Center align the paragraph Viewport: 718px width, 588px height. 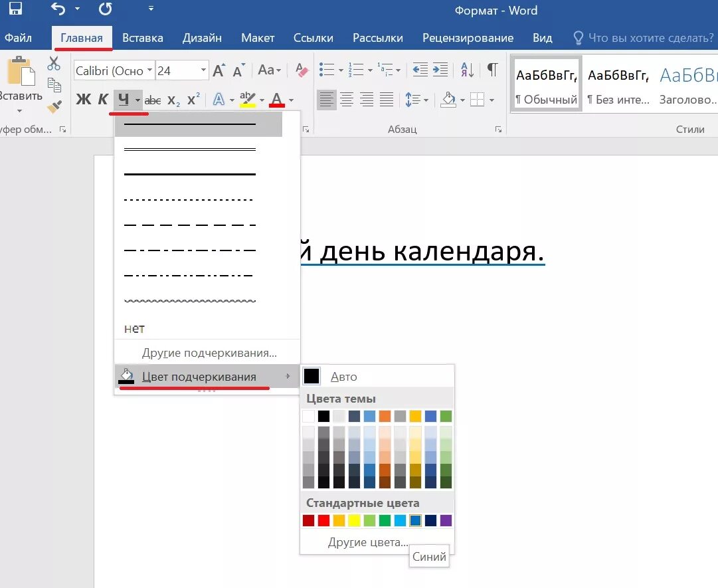(347, 100)
